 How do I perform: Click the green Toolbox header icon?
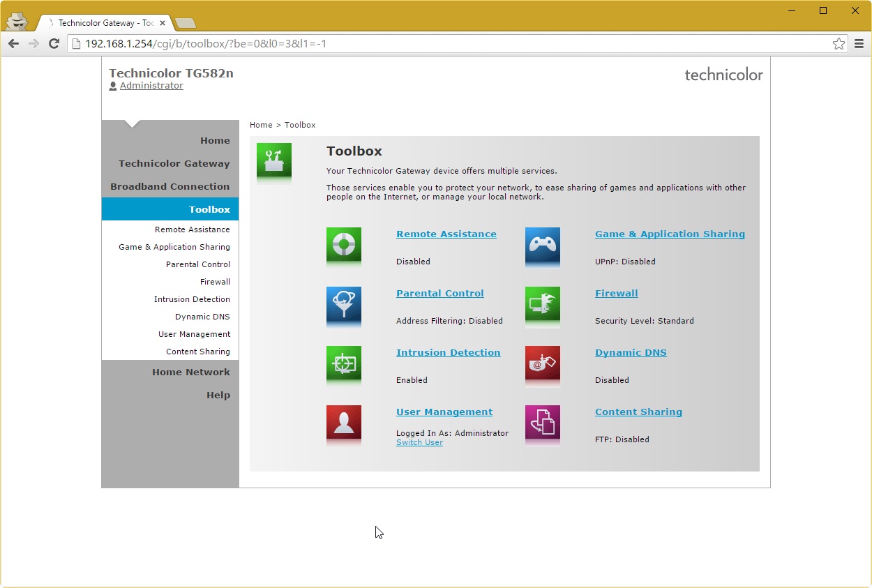pyautogui.click(x=274, y=160)
